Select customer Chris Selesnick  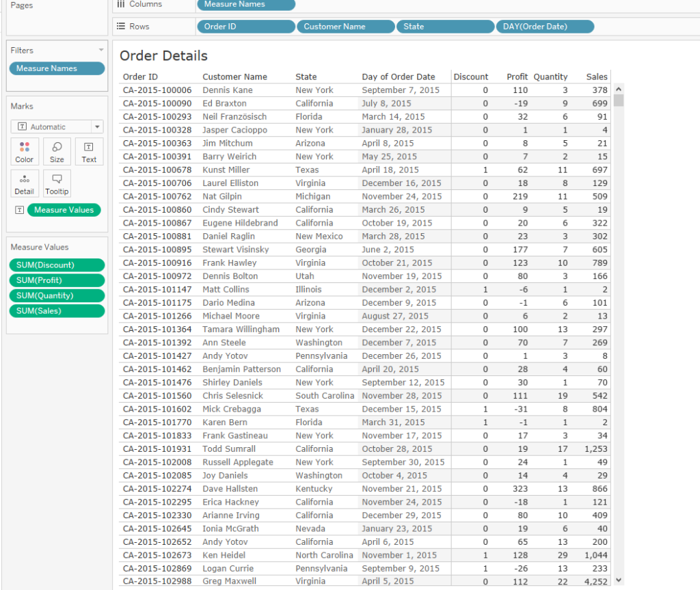click(x=232, y=396)
